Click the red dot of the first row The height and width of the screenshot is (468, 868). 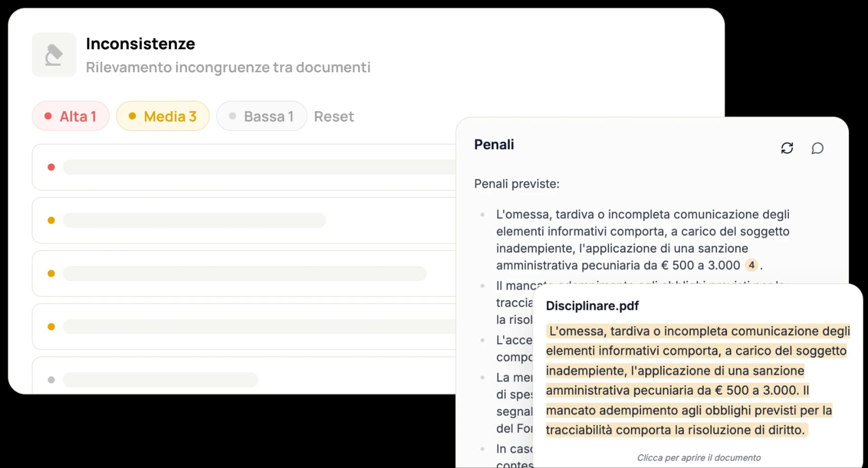click(51, 167)
